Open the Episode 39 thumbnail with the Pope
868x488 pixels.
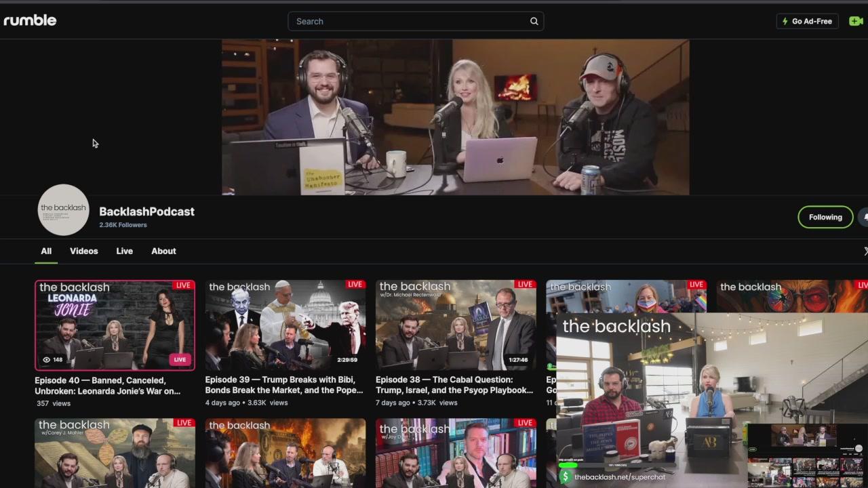(x=285, y=325)
